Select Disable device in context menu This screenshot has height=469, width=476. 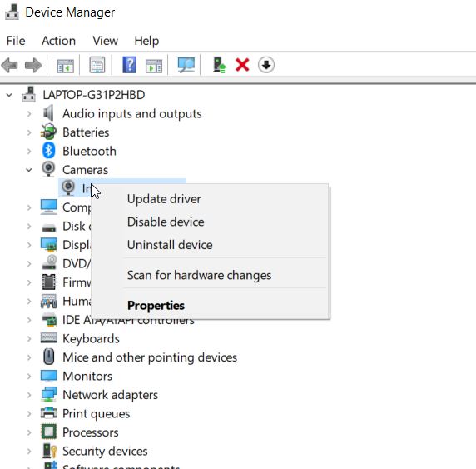(166, 222)
